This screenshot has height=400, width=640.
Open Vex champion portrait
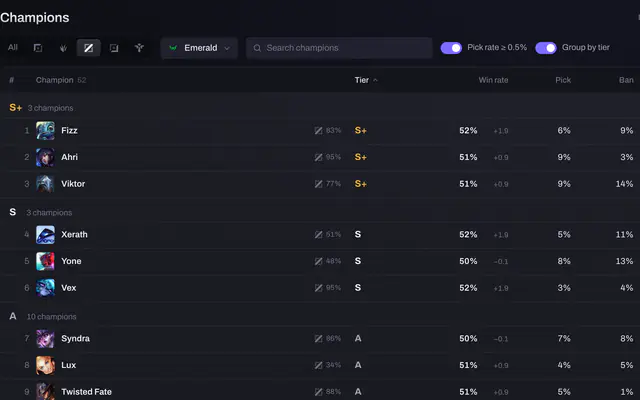45,288
